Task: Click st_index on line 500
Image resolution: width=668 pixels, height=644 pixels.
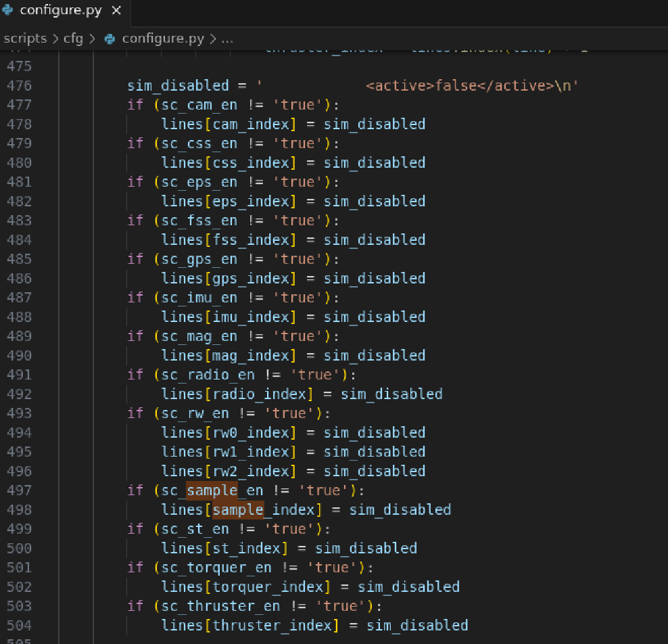Action: pyautogui.click(x=246, y=549)
